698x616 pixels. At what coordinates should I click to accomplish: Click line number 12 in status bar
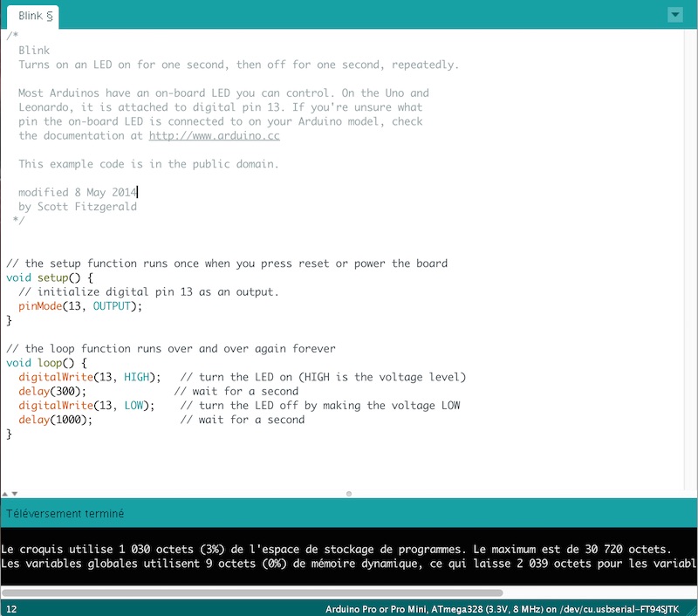pos(11,609)
